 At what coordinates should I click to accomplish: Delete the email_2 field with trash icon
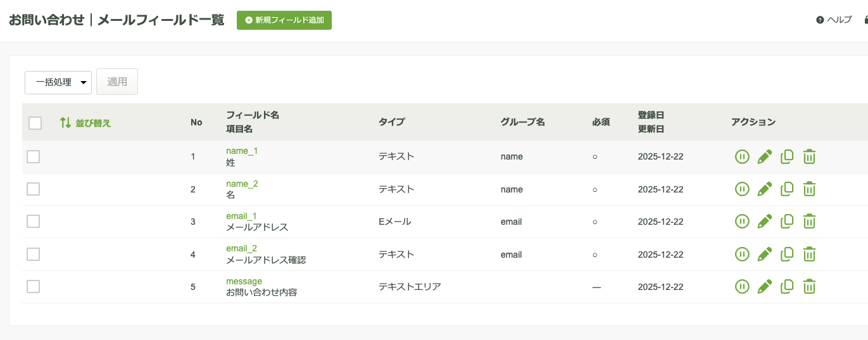(x=809, y=254)
